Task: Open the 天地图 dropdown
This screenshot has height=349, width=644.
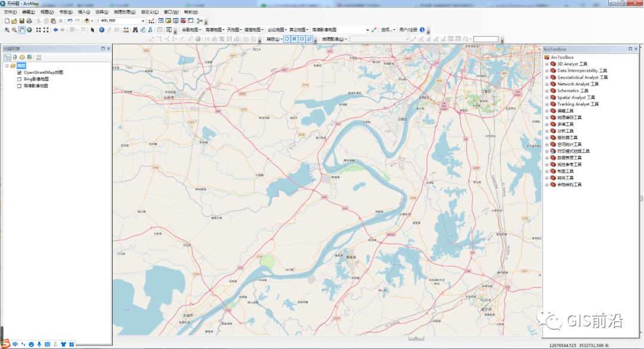Action: coord(234,30)
